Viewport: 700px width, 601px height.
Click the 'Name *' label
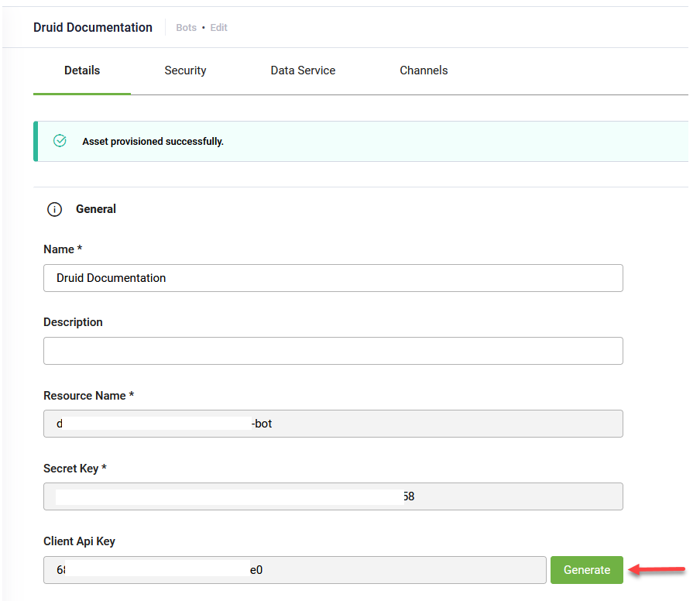(63, 249)
